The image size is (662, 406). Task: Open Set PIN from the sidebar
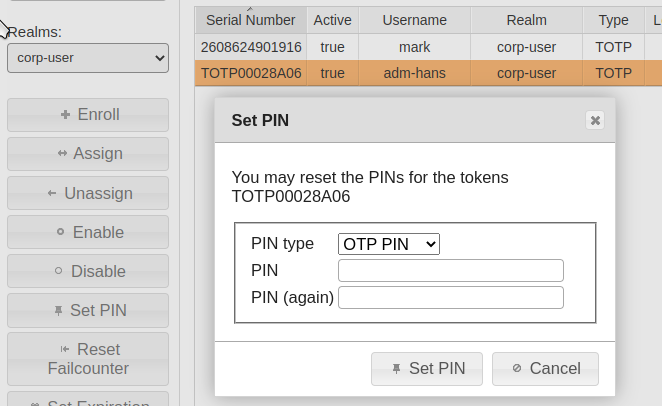pyautogui.click(x=88, y=310)
